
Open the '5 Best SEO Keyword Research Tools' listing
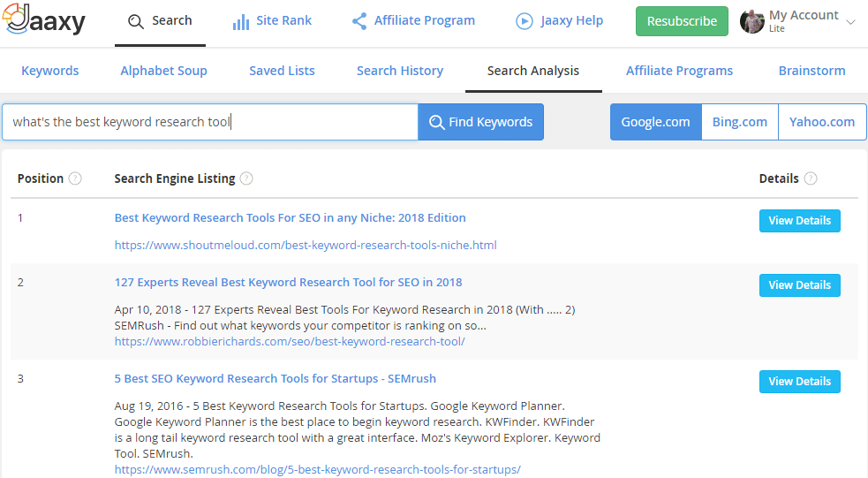click(x=275, y=378)
